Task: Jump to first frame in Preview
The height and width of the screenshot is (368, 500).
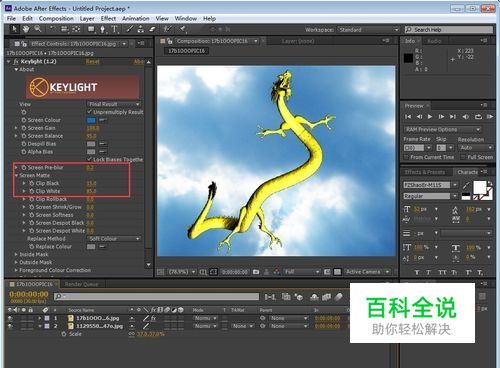Action: [x=408, y=117]
